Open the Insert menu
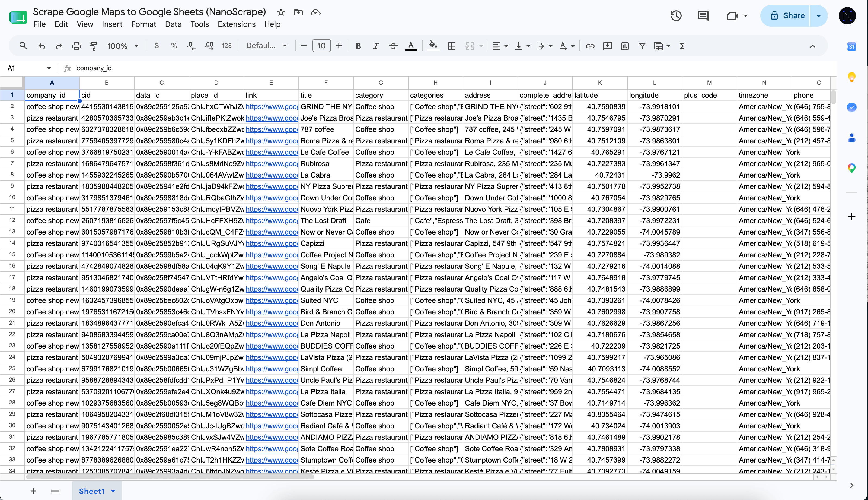The height and width of the screenshot is (500, 868). (112, 24)
